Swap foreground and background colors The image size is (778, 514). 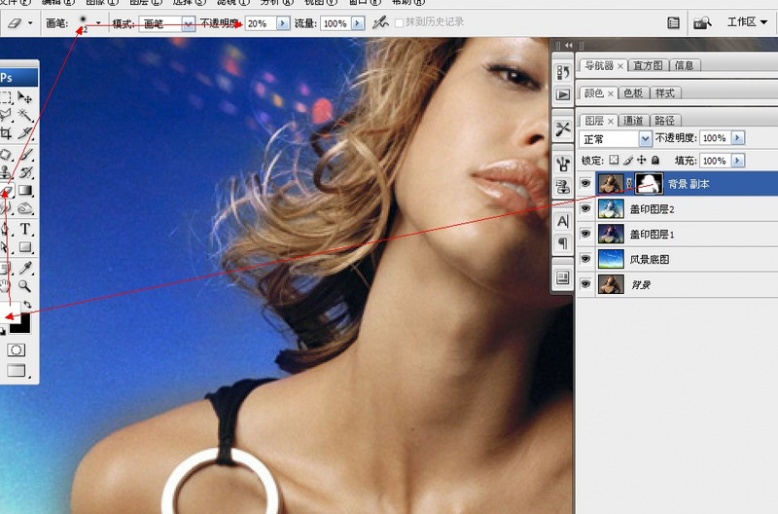pyautogui.click(x=27, y=305)
